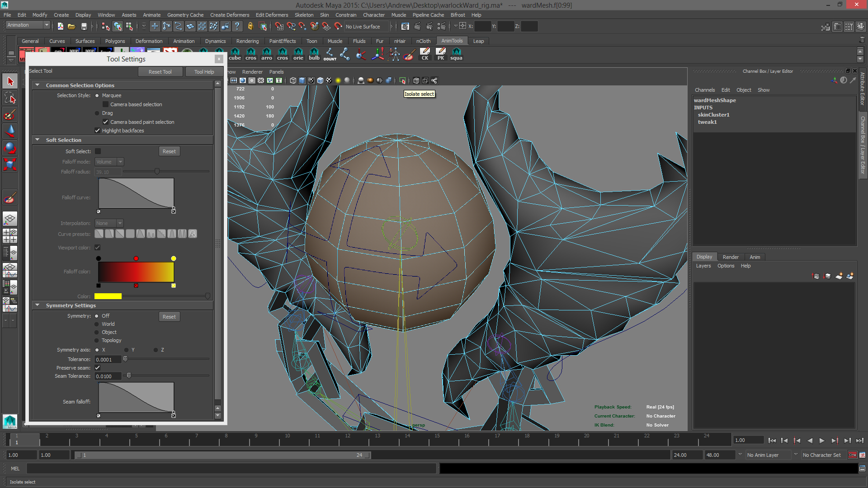This screenshot has height=488, width=868.
Task: Select World symmetry radio button
Action: tap(97, 324)
